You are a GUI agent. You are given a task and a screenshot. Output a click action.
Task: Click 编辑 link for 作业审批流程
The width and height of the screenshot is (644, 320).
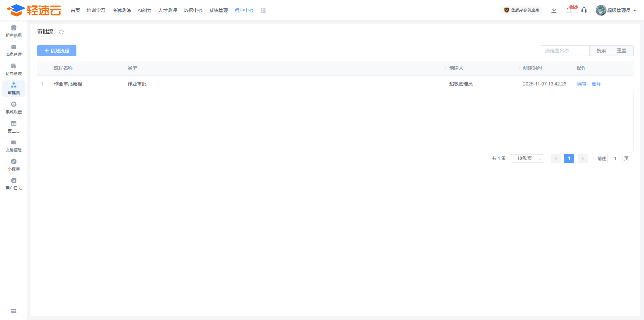[581, 84]
